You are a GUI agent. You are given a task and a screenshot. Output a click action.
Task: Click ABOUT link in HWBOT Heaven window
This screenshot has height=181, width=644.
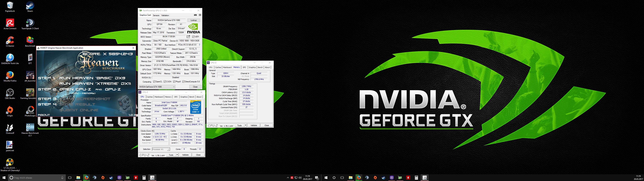pyautogui.click(x=44, y=115)
